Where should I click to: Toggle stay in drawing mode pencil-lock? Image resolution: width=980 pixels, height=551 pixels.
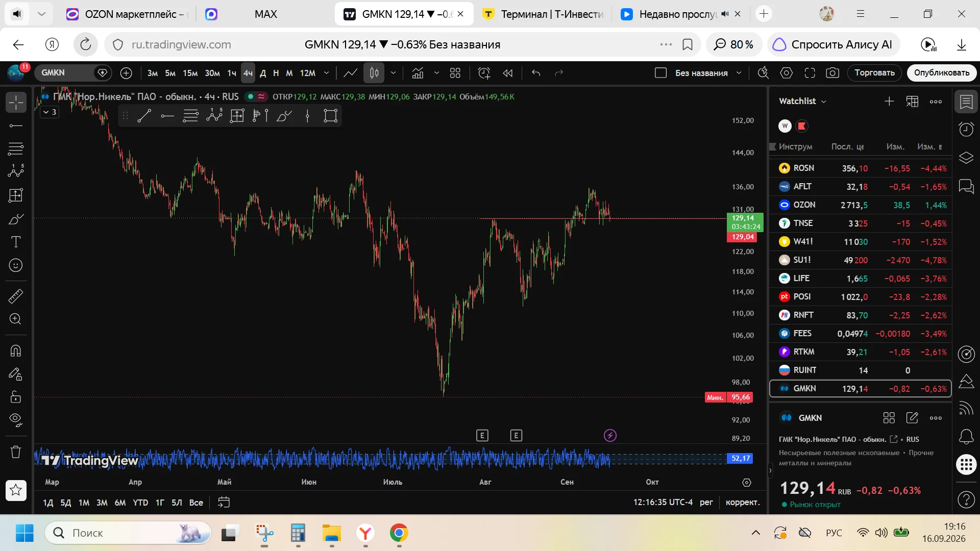click(x=16, y=374)
